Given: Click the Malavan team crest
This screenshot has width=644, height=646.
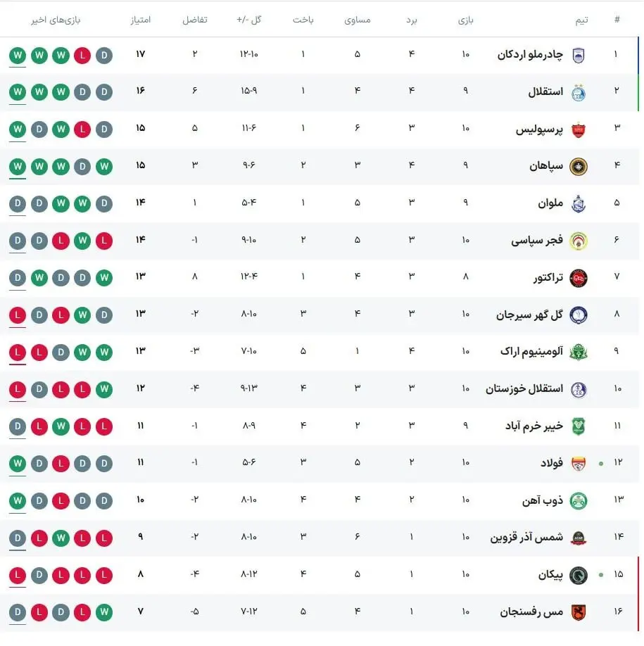Looking at the screenshot, I should (x=578, y=203).
